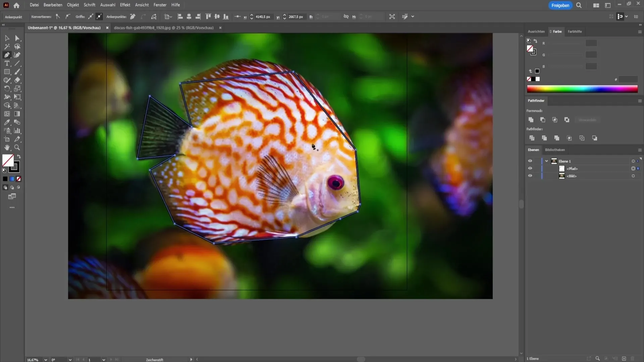
Task: Swap fill and stroke in toolbar
Action: click(19, 157)
